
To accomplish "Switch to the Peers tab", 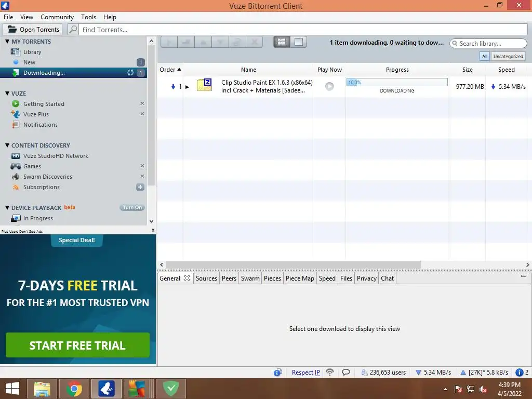I will (x=229, y=278).
